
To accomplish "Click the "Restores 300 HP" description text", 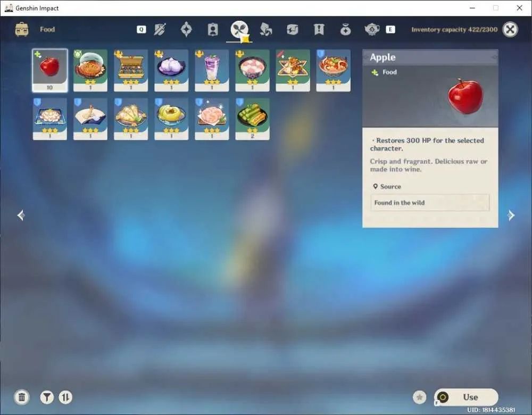I will pyautogui.click(x=427, y=145).
